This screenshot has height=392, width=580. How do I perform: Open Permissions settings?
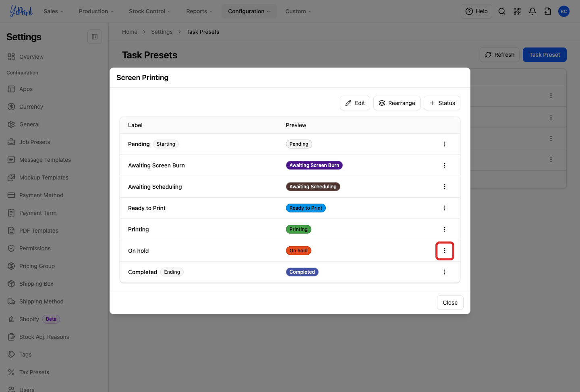click(x=35, y=248)
